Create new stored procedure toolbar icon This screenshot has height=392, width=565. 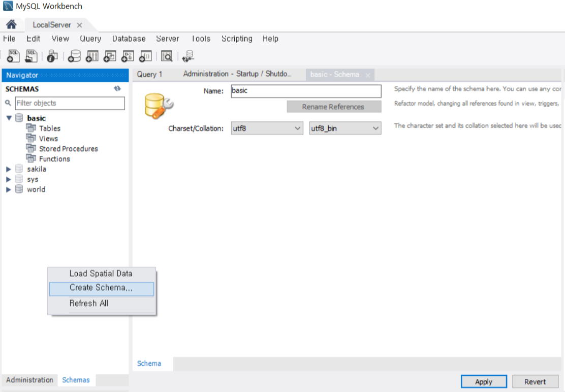(x=128, y=56)
